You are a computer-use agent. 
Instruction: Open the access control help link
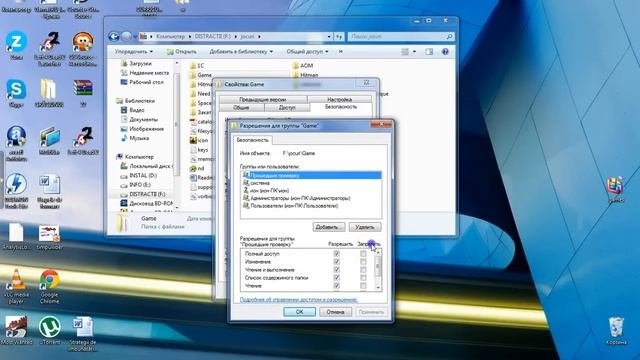coord(298,300)
